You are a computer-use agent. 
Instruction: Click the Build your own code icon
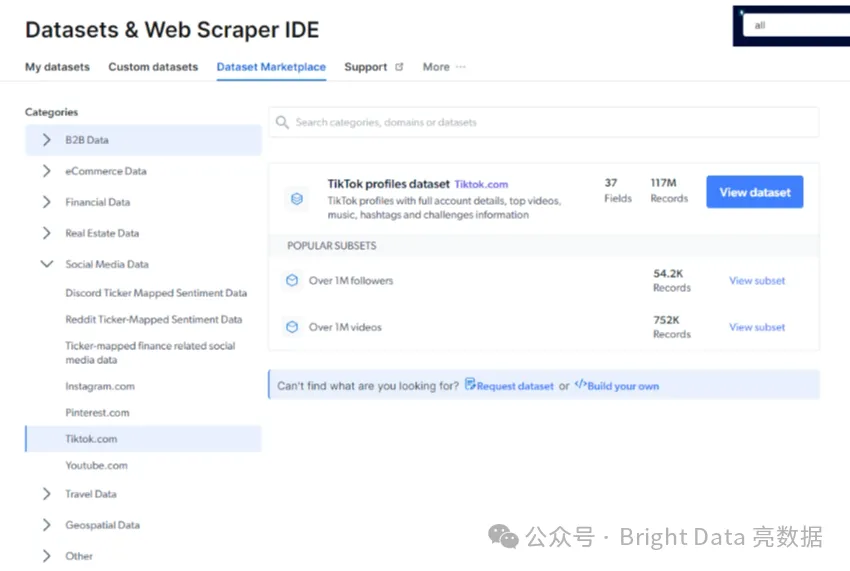[580, 385]
